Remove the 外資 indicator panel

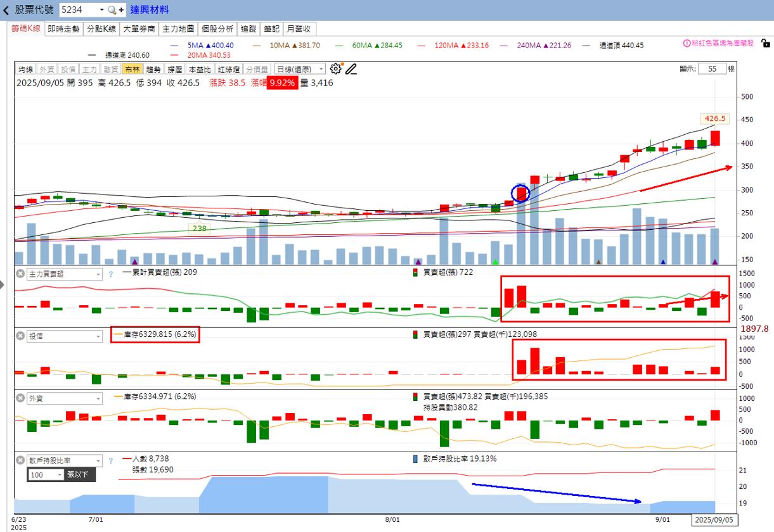[x=20, y=399]
